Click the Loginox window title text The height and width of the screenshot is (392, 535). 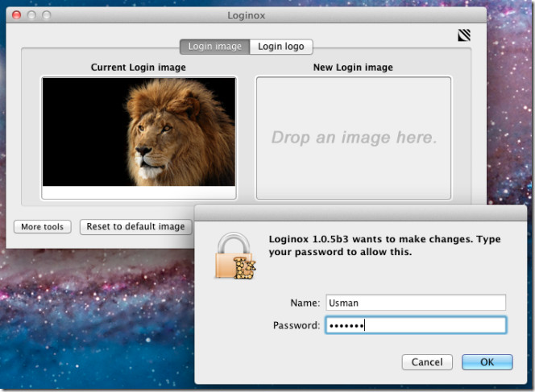pos(247,15)
